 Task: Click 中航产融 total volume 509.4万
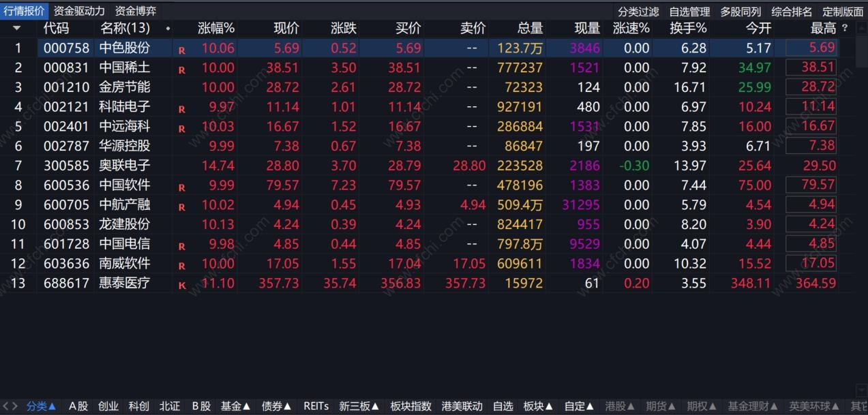[520, 205]
